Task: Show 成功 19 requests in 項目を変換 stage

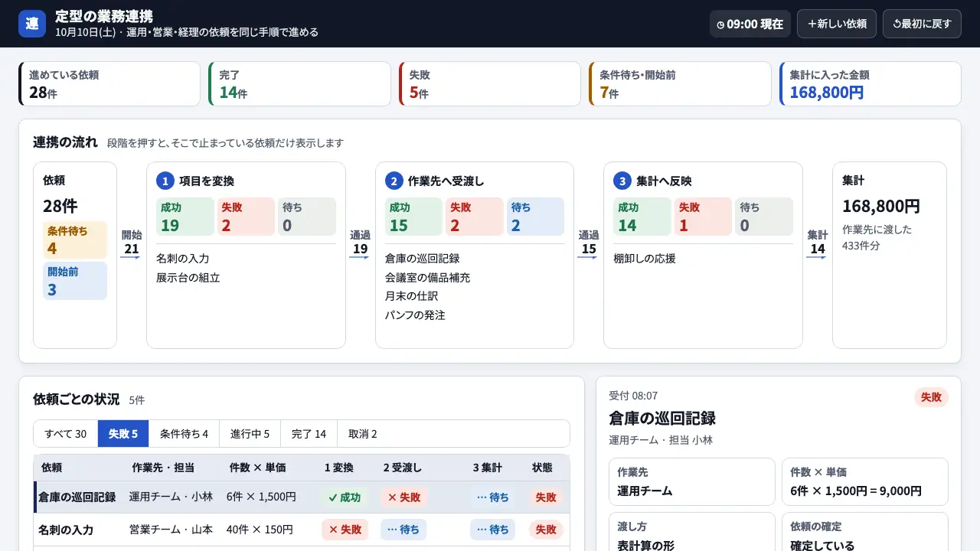Action: pos(185,217)
